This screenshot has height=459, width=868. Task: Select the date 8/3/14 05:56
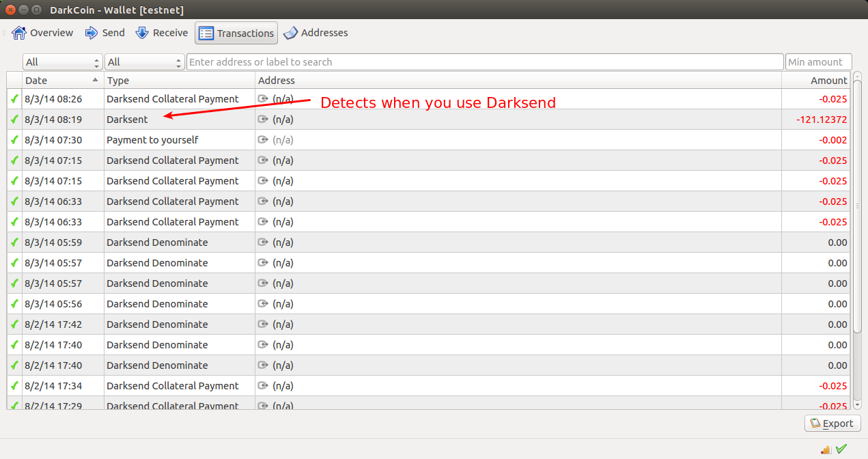53,304
